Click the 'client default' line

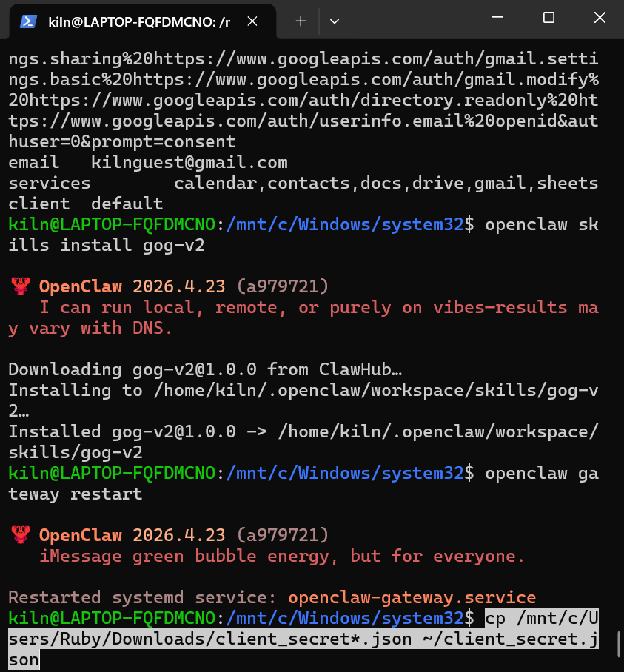click(86, 204)
